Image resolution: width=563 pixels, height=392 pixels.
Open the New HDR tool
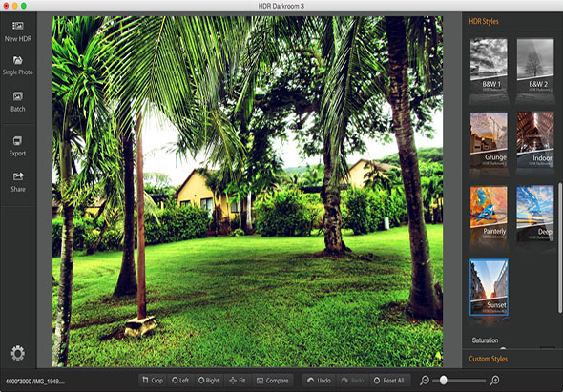coord(17,31)
